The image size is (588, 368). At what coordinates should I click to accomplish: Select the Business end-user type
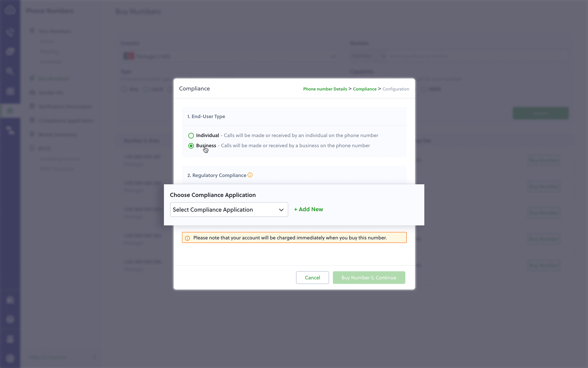click(191, 146)
